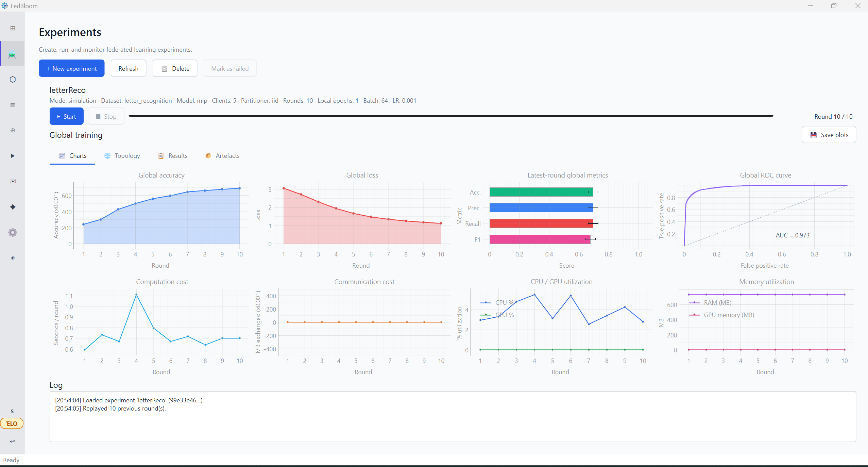Click the Ready status bar text

[11, 460]
